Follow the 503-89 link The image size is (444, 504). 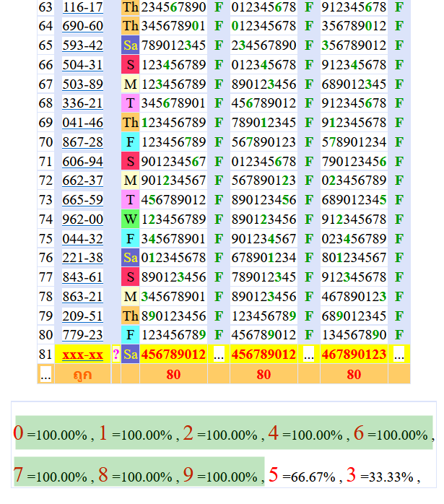pyautogui.click(x=82, y=84)
